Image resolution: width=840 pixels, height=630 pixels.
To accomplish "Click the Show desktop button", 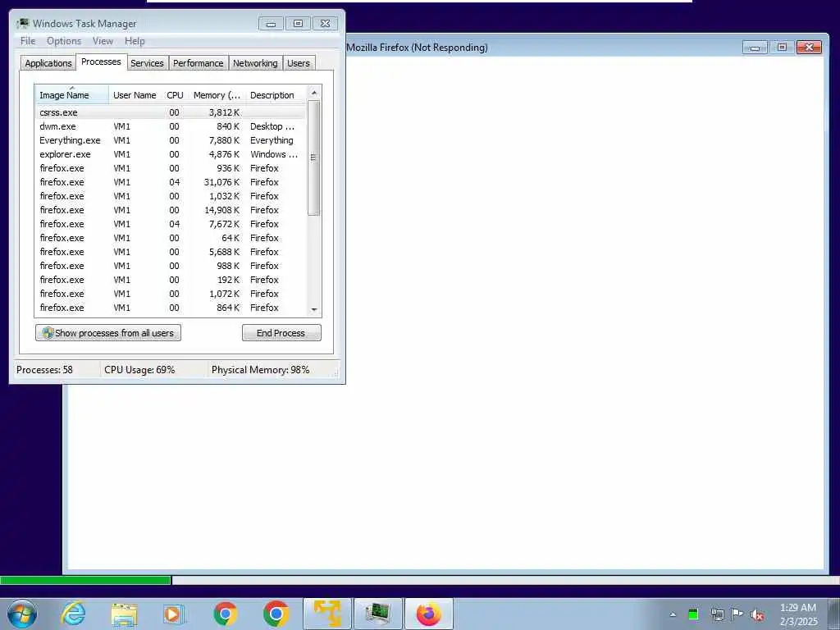I will point(834,614).
